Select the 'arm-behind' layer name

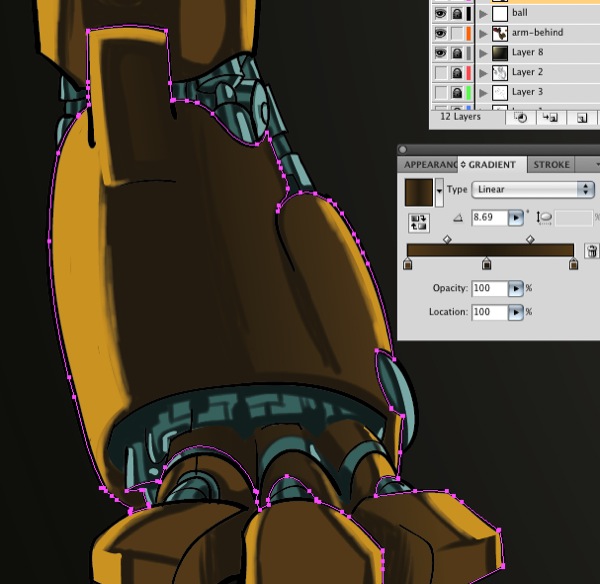point(537,33)
